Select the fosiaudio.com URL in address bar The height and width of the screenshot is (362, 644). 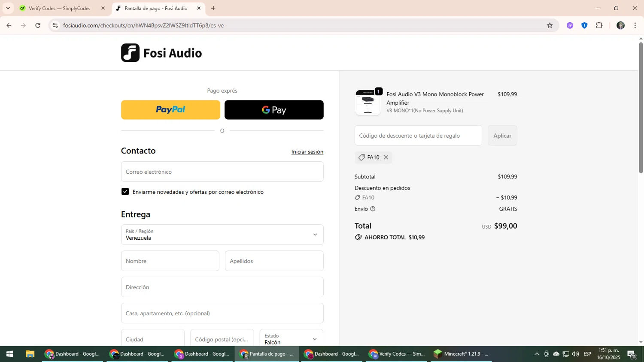pyautogui.click(x=143, y=25)
